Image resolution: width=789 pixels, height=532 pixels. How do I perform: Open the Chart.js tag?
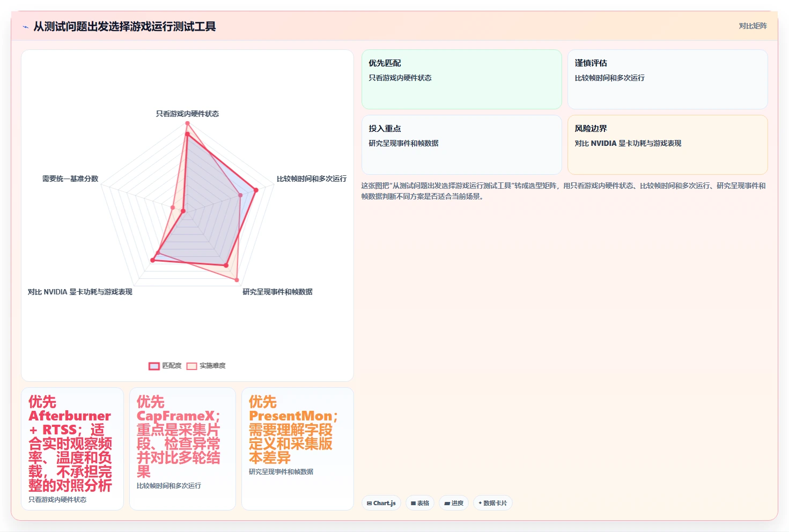click(381, 503)
